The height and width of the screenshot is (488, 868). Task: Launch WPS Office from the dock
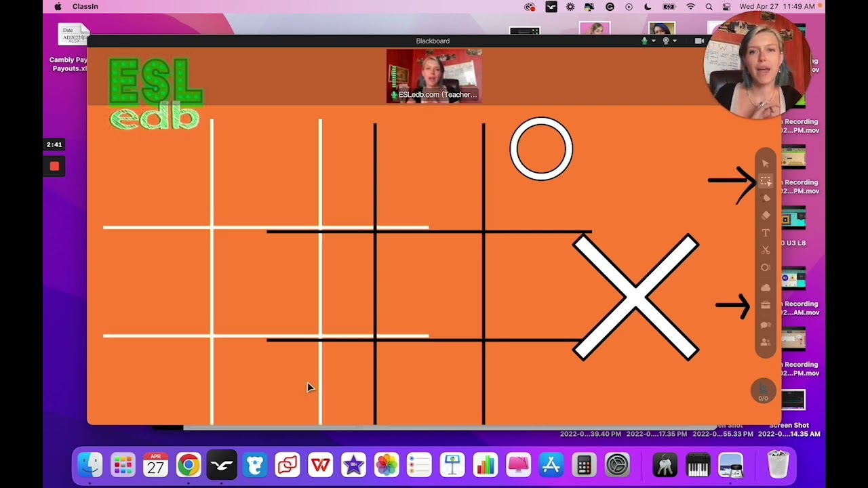(320, 466)
